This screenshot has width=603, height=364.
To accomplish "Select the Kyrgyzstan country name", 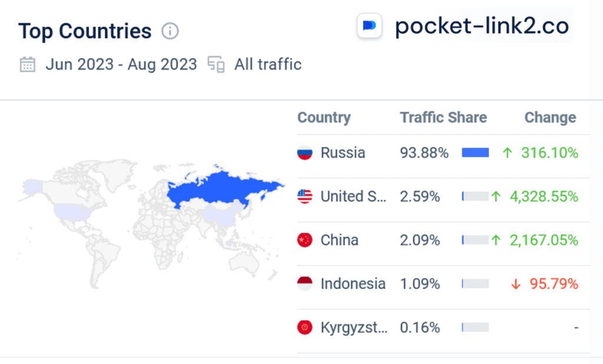I will tap(354, 328).
